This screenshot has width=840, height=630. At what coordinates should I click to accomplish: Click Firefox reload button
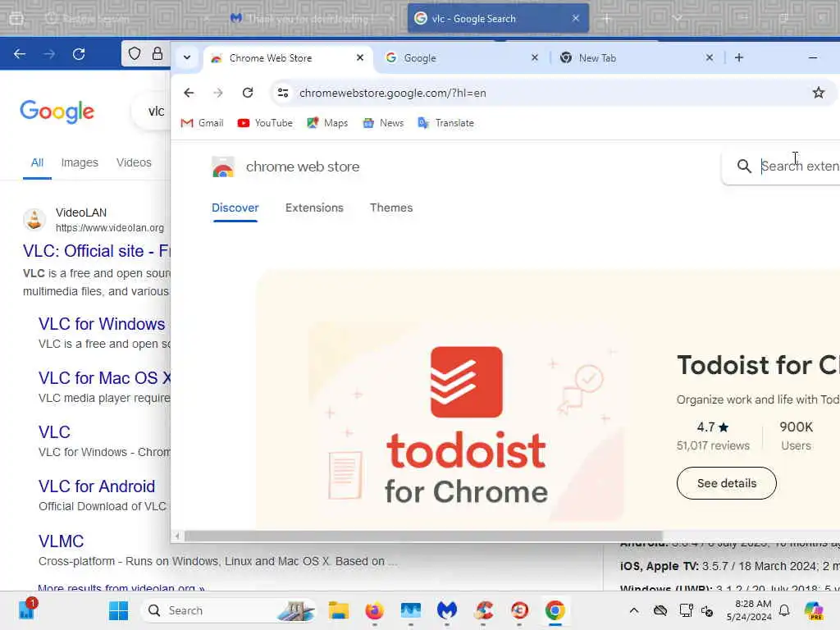[x=79, y=54]
